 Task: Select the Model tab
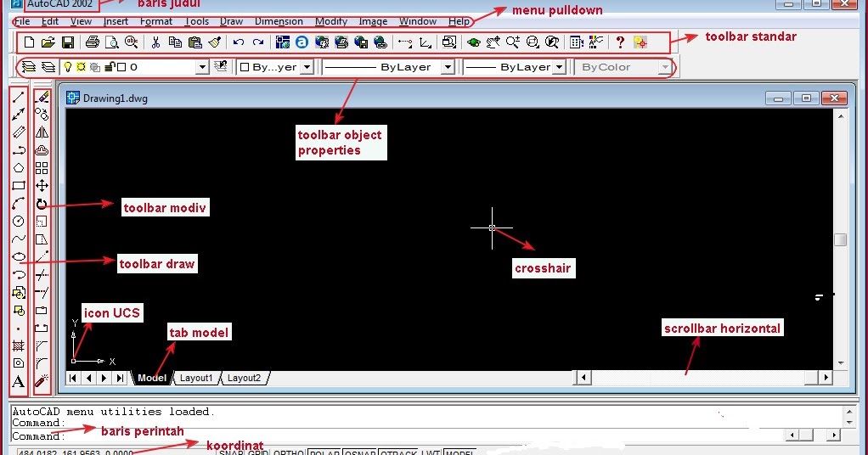coord(152,378)
